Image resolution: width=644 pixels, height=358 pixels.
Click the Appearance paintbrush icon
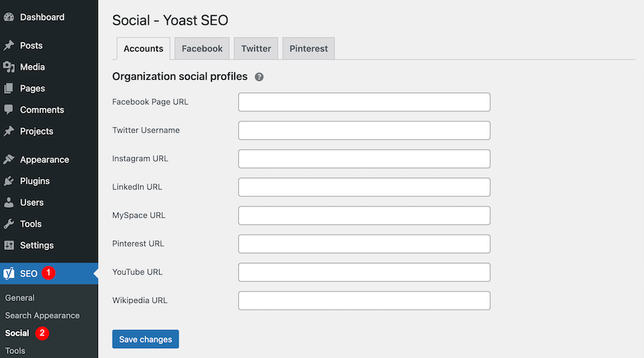[x=9, y=160]
